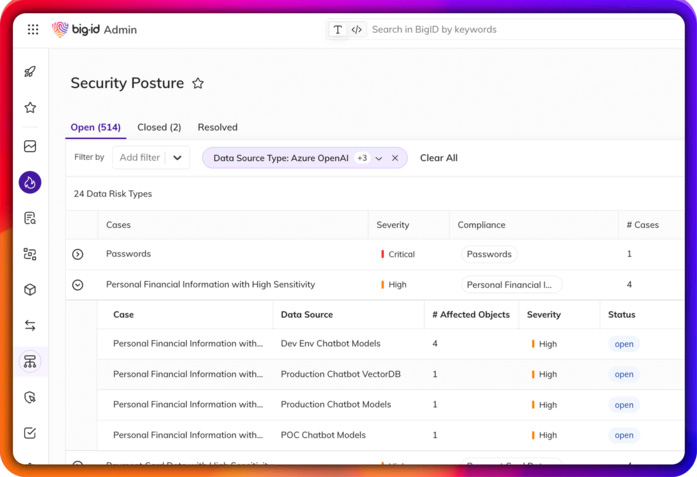The height and width of the screenshot is (477, 697).
Task: Click the Clear All filters button
Action: tap(438, 158)
